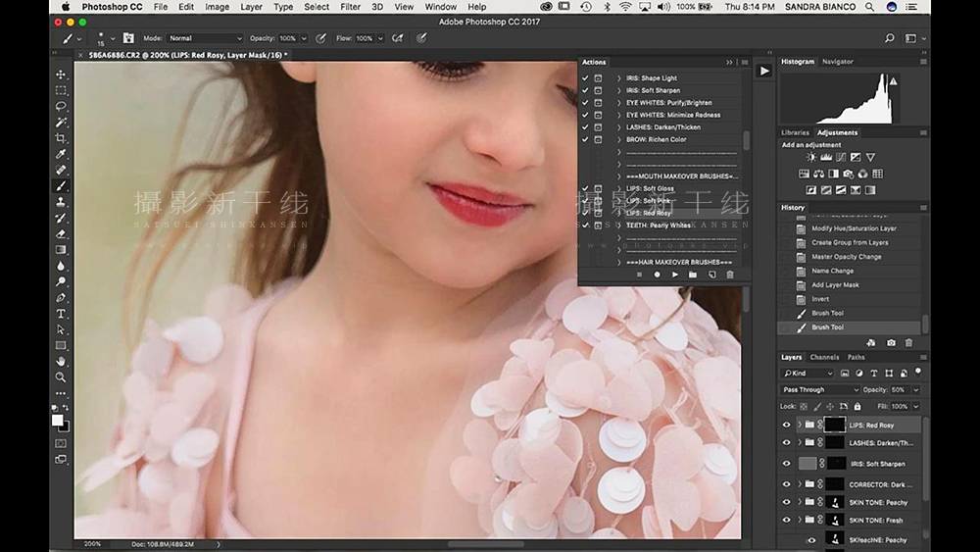Toggle Brush panel icon in options bar
Image resolution: width=980 pixels, height=552 pixels.
tap(128, 38)
